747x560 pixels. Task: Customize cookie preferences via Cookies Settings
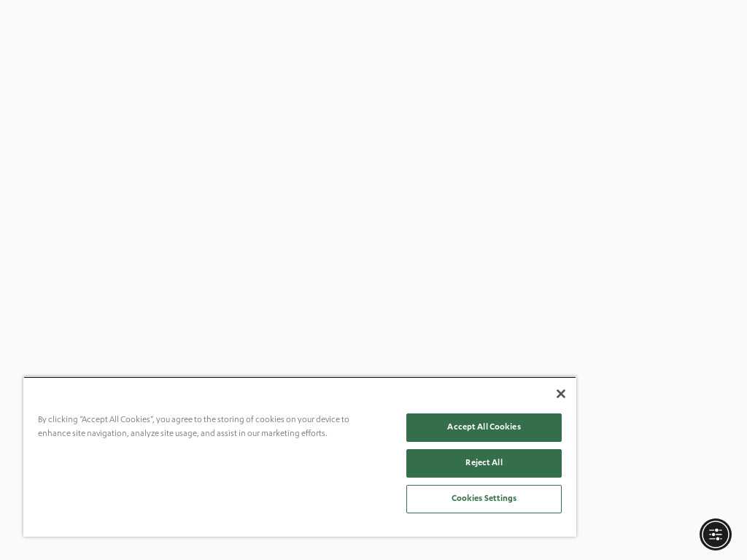(x=484, y=499)
